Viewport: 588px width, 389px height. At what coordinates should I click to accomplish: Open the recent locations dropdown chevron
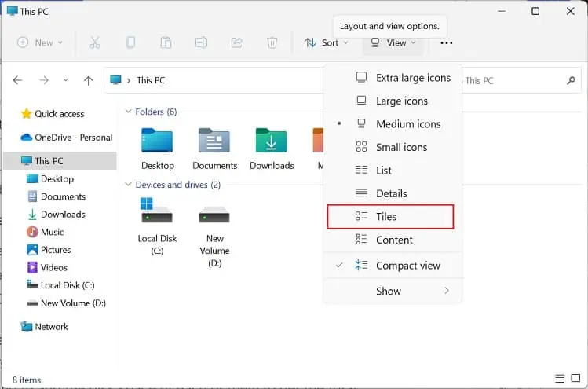pos(66,80)
